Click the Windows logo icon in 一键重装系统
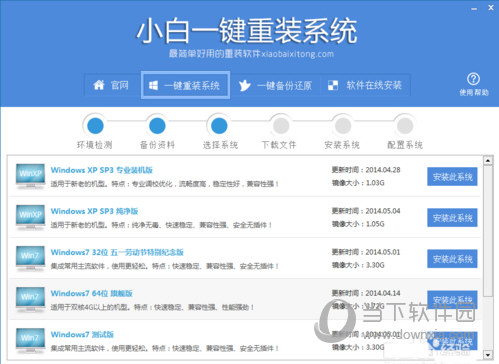 [x=153, y=86]
